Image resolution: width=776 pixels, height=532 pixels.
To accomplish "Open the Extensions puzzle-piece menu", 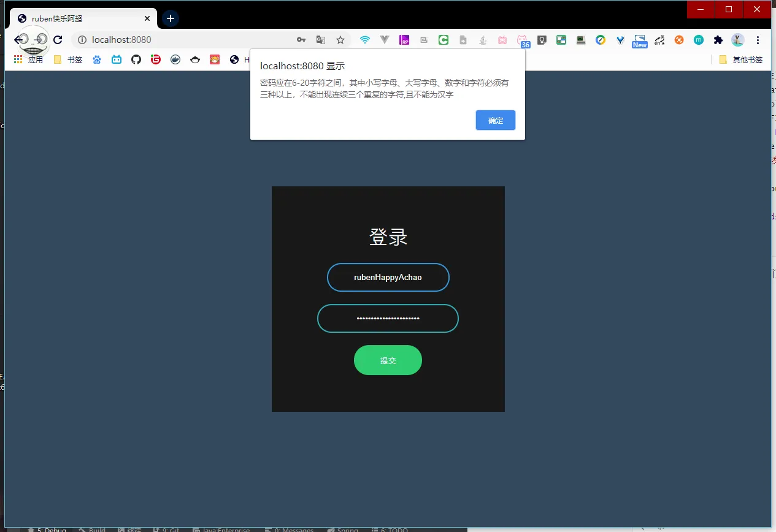I will (718, 40).
